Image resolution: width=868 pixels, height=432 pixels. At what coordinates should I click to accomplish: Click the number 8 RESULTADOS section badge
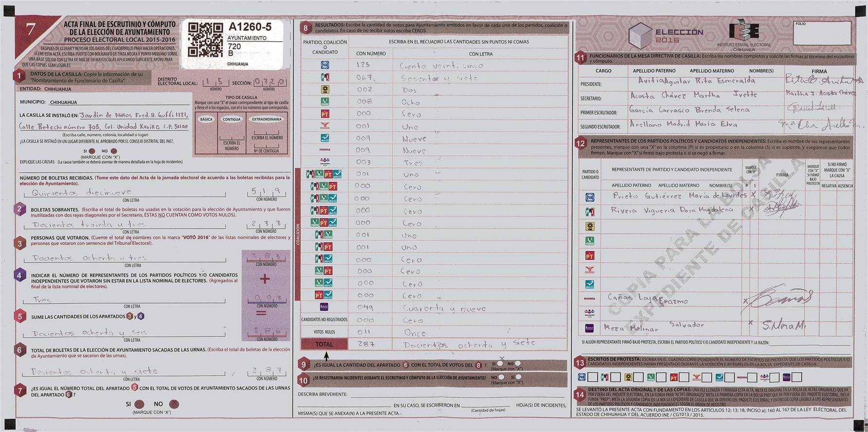pyautogui.click(x=306, y=28)
